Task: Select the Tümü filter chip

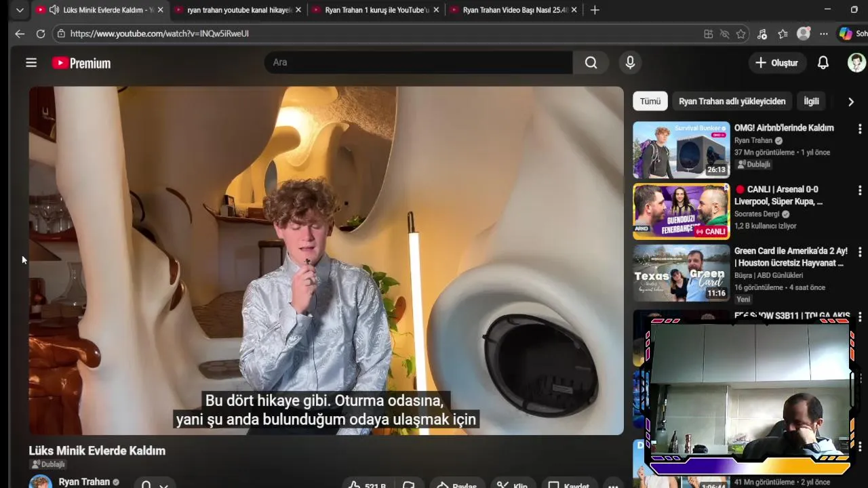Action: [x=650, y=101]
